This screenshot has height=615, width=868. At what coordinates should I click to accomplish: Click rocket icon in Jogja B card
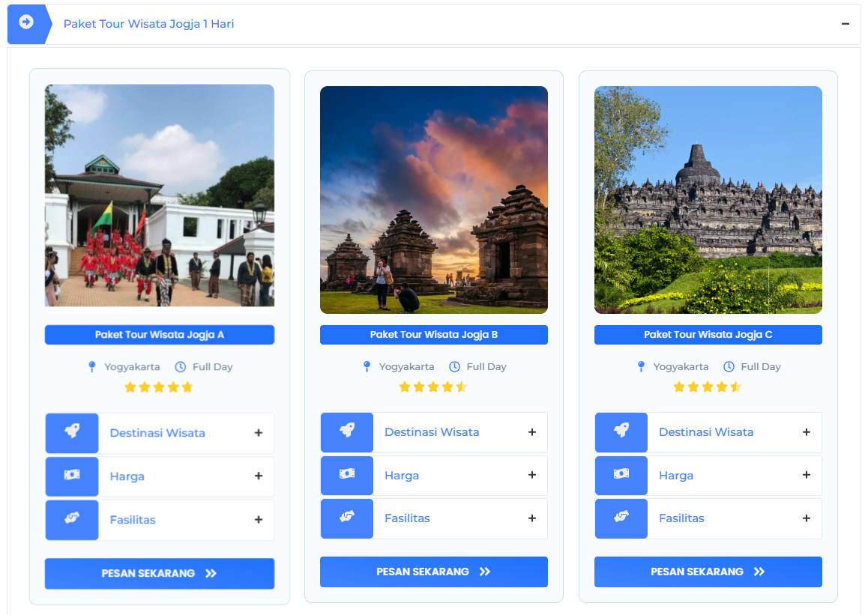tap(346, 431)
